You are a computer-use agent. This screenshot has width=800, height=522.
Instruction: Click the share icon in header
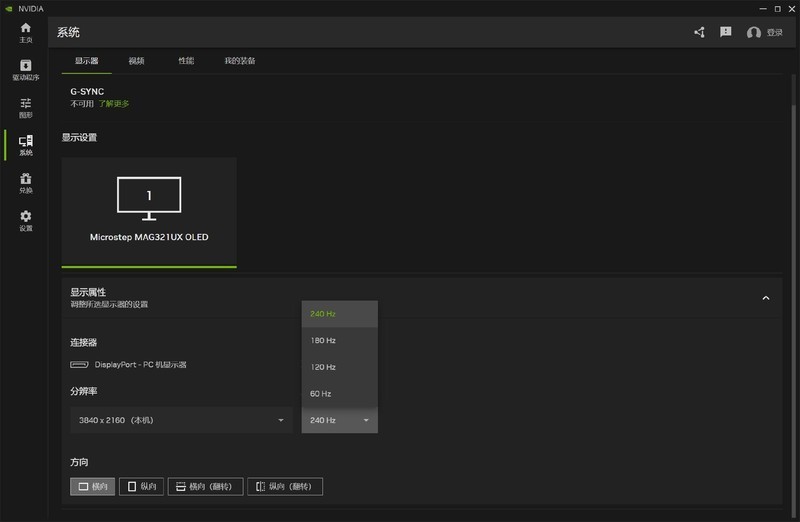(699, 33)
